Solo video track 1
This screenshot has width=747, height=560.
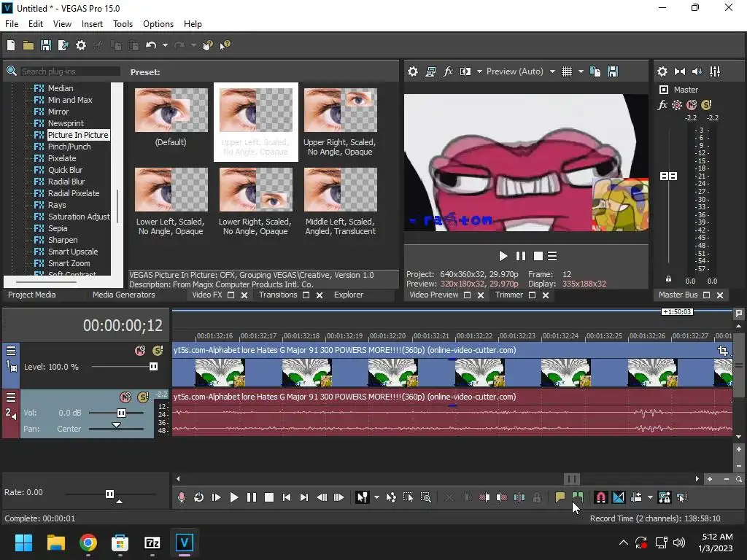[158, 351]
